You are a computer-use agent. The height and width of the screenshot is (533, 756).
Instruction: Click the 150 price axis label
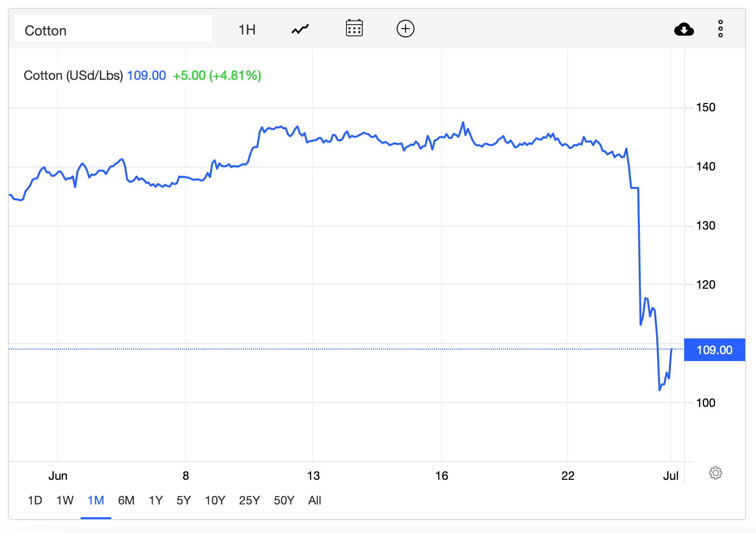pyautogui.click(x=706, y=107)
